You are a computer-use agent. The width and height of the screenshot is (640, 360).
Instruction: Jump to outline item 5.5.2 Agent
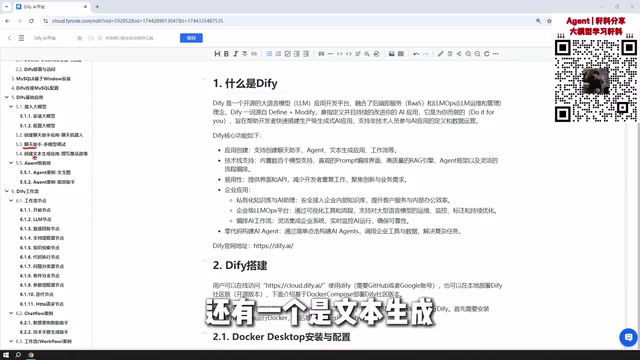point(47,182)
